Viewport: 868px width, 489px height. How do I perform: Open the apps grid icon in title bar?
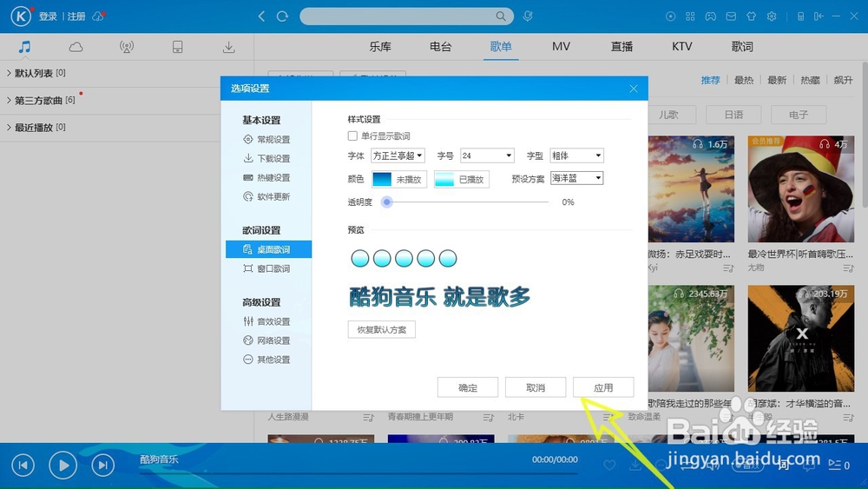(690, 17)
